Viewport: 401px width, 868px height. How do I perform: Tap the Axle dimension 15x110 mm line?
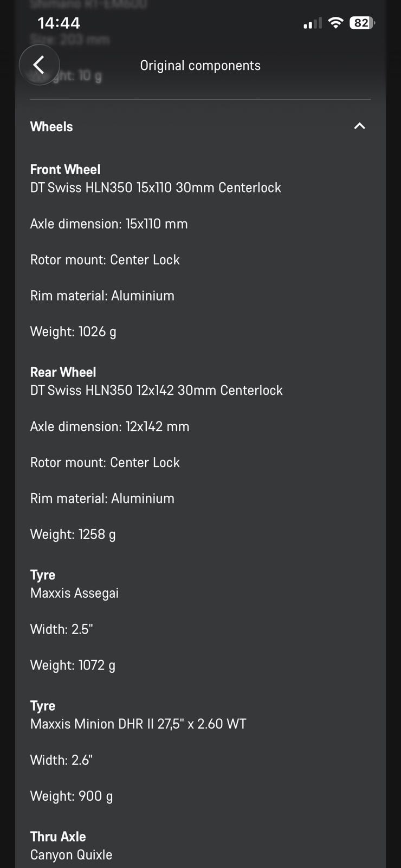[x=109, y=224]
